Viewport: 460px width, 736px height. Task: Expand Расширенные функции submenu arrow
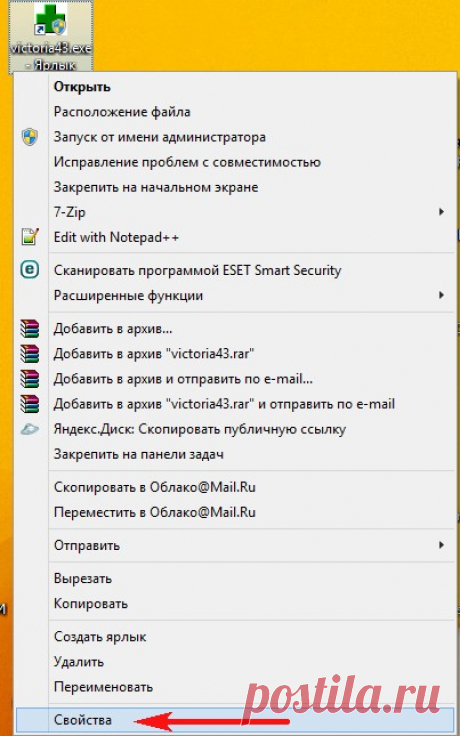(x=441, y=295)
